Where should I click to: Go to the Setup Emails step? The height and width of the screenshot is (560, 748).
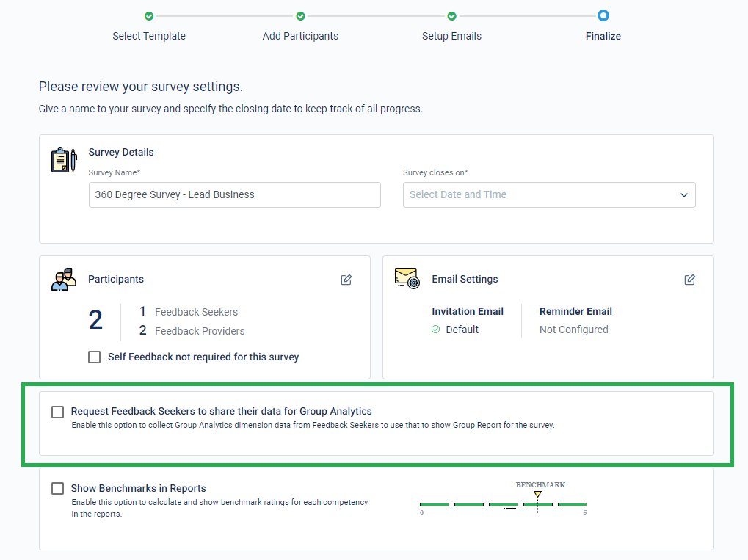[451, 36]
